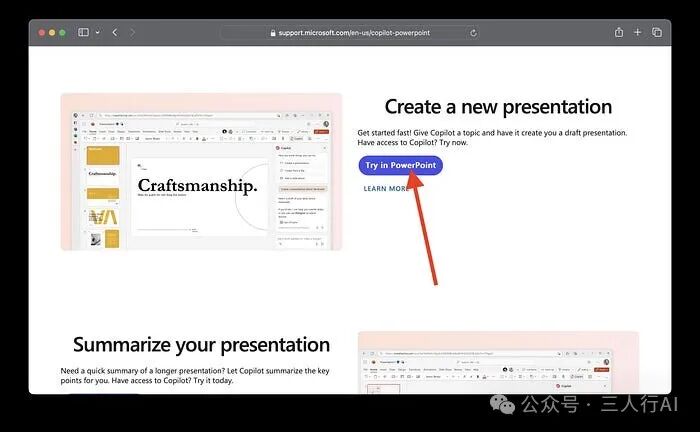
Task: Click the Create a new presentation heading
Action: coord(498,107)
